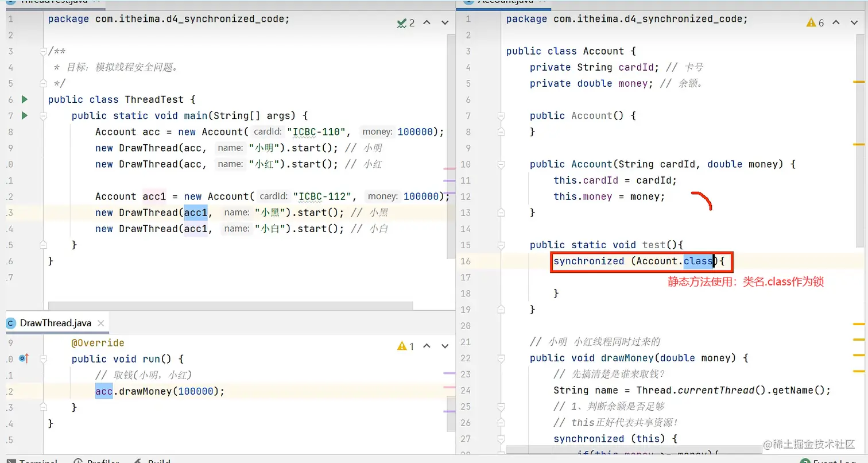Click the // 小明 小红线程同时过来的 comment
This screenshot has height=463, width=868.
595,342
